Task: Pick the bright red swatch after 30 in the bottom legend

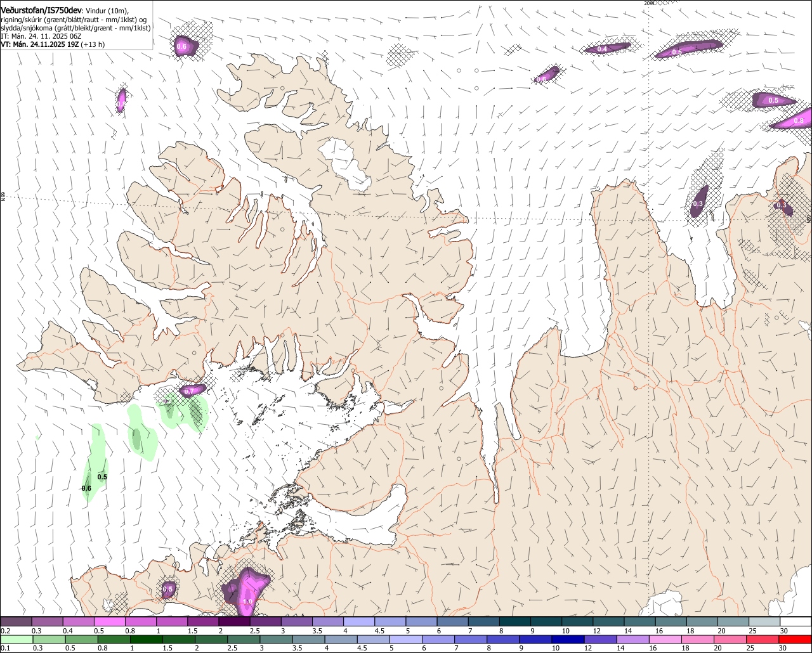Action: (x=796, y=640)
